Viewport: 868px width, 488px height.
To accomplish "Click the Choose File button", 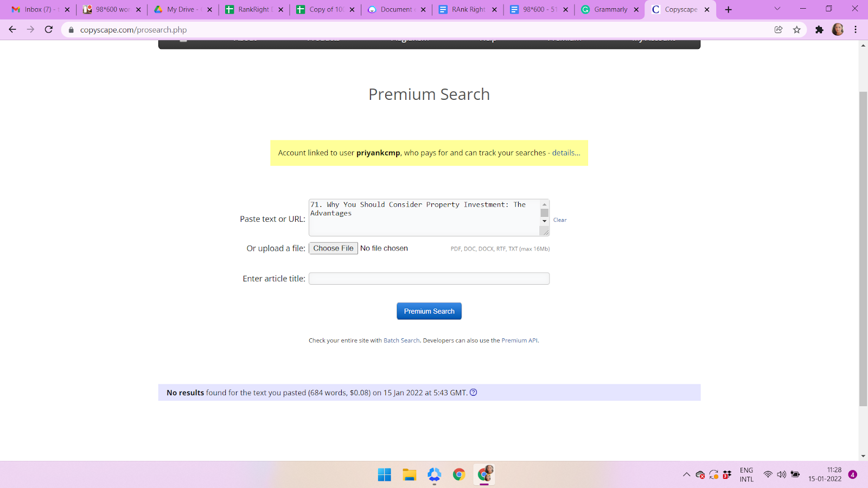I will 333,248.
